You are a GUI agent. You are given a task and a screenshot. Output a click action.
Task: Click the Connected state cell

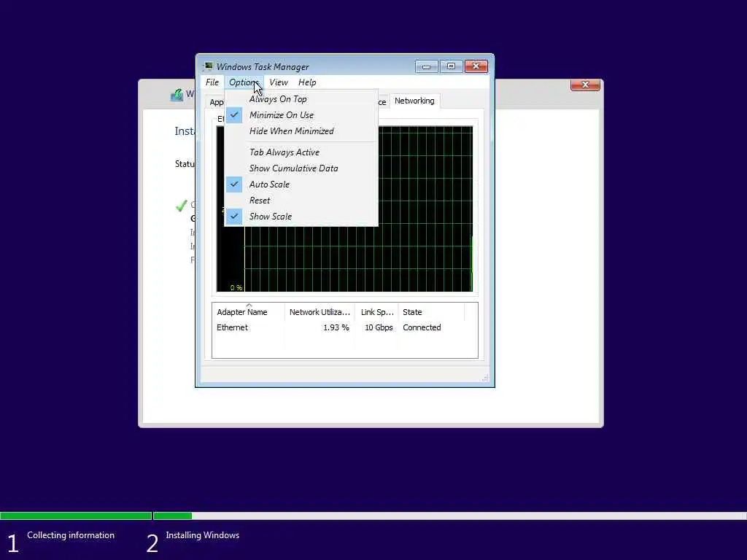(x=422, y=327)
